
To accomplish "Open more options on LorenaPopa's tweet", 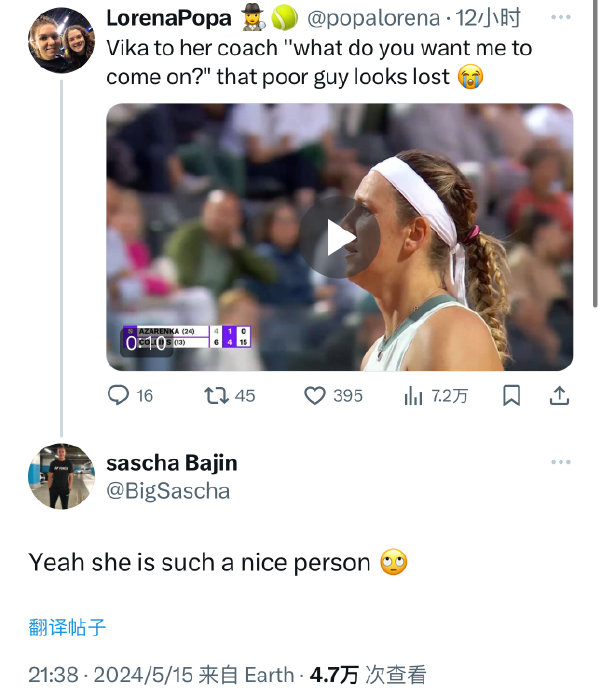I will (x=562, y=17).
